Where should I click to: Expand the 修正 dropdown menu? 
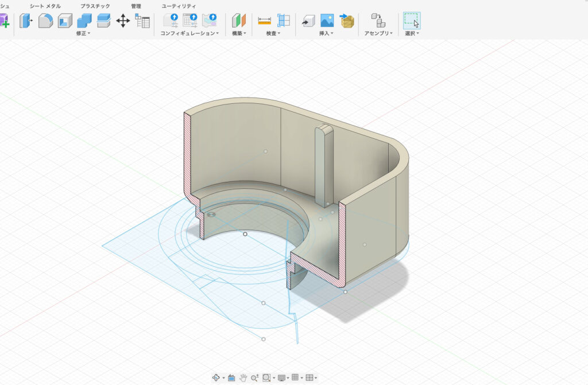pyautogui.click(x=84, y=34)
